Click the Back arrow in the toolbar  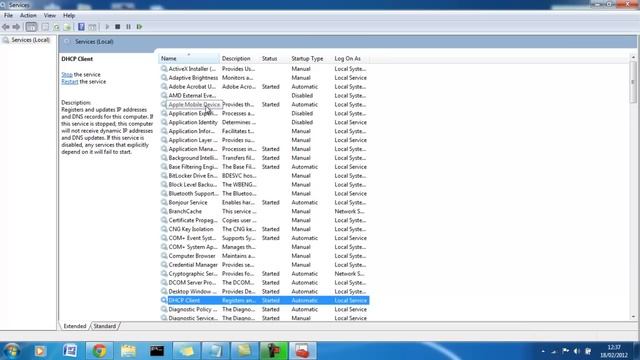[x=6, y=27]
